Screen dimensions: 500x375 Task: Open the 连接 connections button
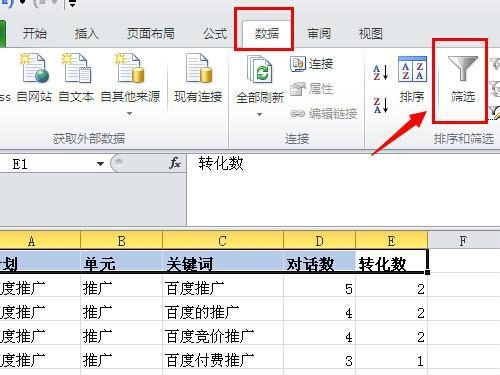[x=312, y=64]
